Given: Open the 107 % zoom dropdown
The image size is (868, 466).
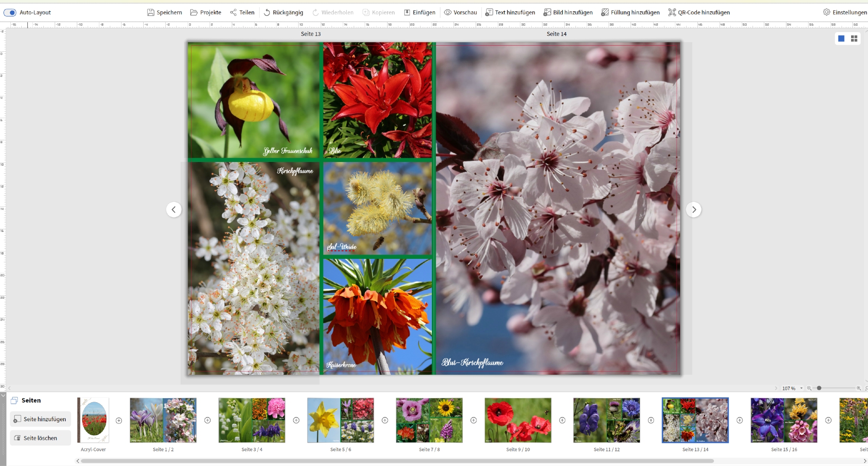Looking at the screenshot, I should tap(801, 388).
